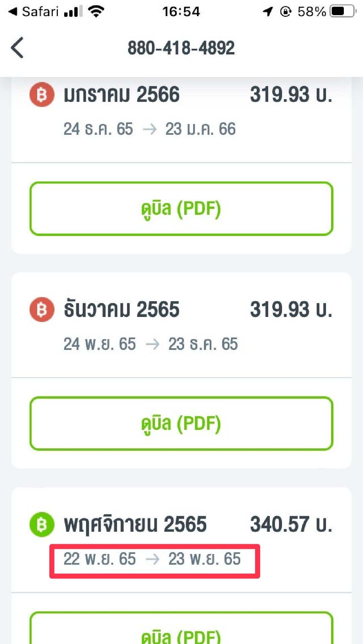Viewport: 363px width, 644px height.
Task: Tap the green baht icon for พฤศจิกายน 2565
Action: pos(42,524)
